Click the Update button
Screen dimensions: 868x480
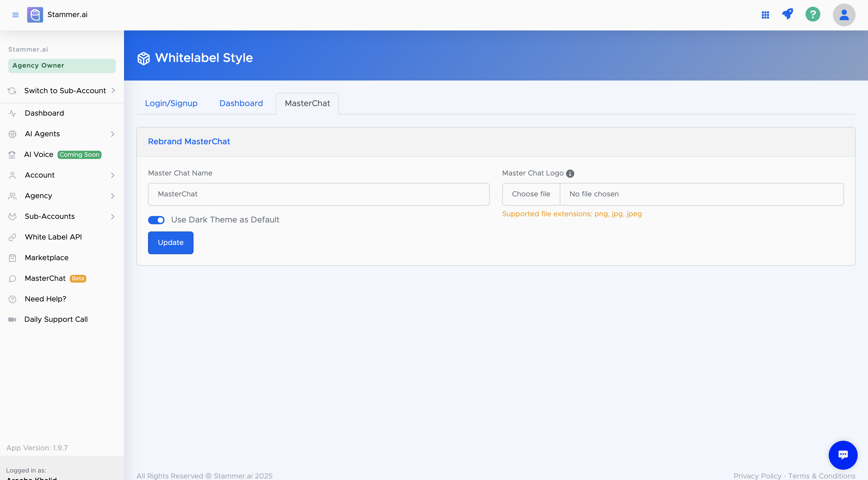[171, 242]
